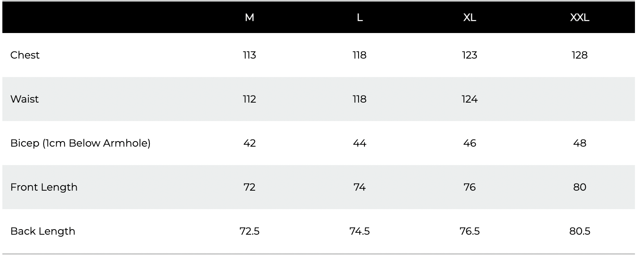The width and height of the screenshot is (644, 261).
Task: Click the empty Waist cell under XXL
Action: [580, 99]
